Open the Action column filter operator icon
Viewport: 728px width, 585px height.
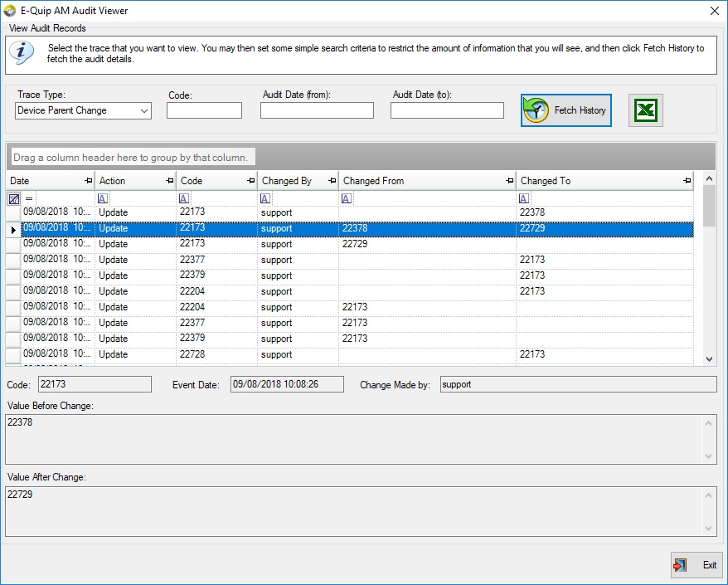103,199
